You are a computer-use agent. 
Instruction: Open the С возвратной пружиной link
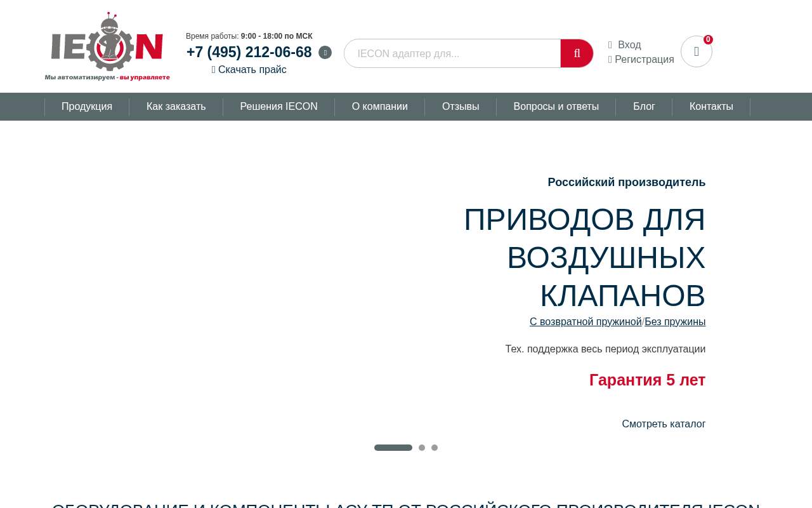[586, 322]
